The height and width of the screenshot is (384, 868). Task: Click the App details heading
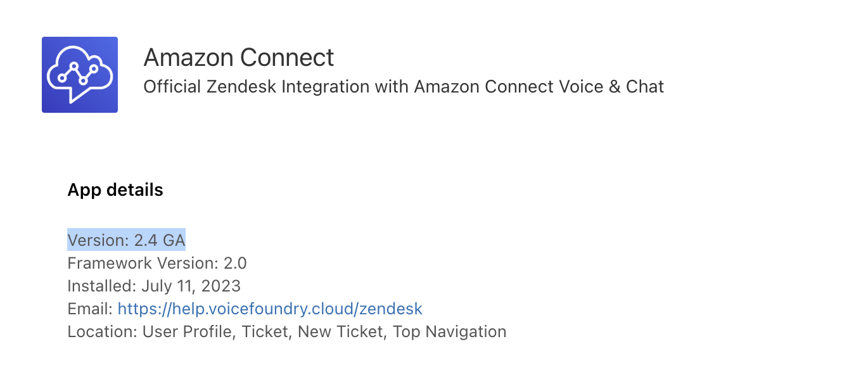[x=115, y=189]
